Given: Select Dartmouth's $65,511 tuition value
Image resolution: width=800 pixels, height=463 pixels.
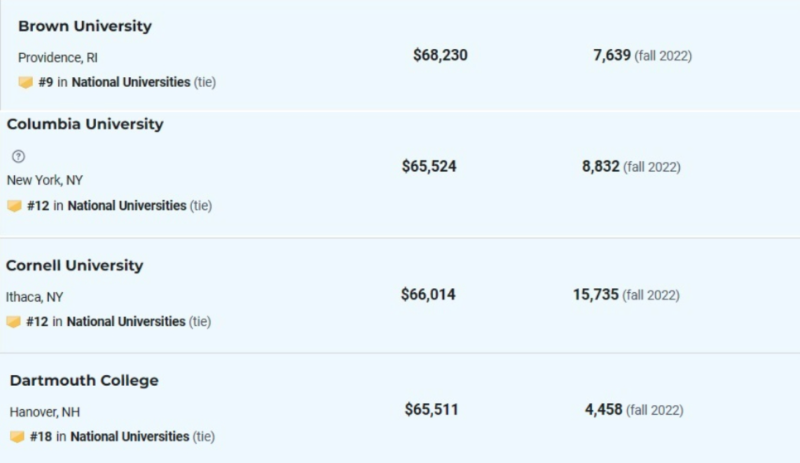Looking at the screenshot, I should pos(432,409).
